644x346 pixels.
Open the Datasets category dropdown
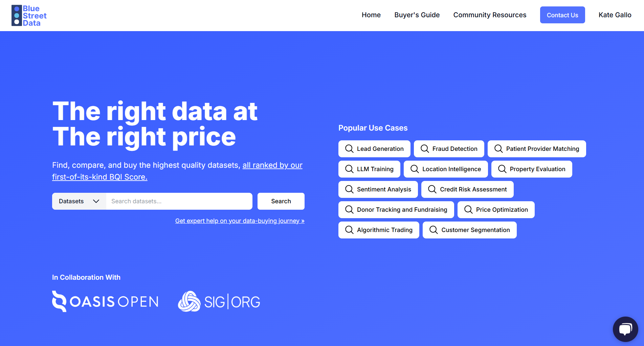click(x=79, y=201)
